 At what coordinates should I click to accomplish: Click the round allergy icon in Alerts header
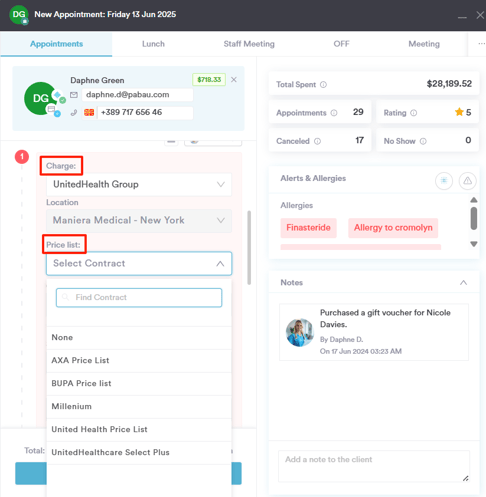click(444, 181)
